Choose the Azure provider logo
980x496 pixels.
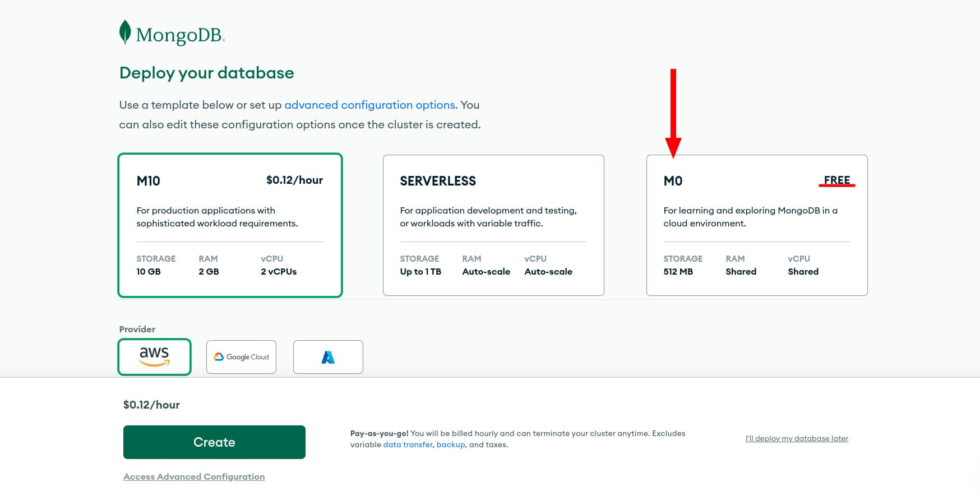click(x=328, y=357)
